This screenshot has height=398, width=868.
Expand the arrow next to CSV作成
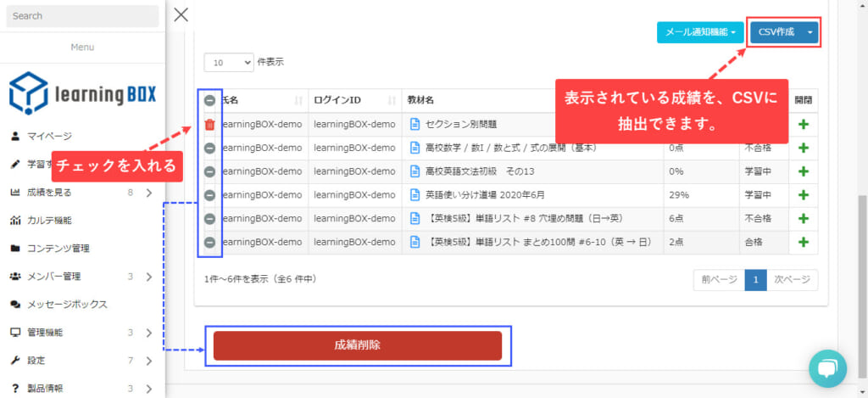click(810, 32)
